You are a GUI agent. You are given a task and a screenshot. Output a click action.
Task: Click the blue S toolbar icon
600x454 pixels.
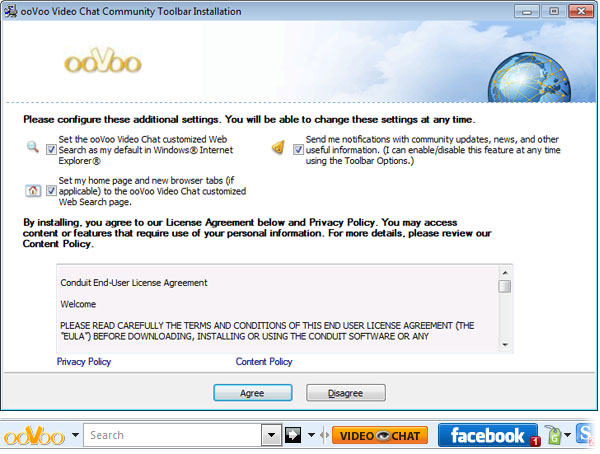pos(585,434)
